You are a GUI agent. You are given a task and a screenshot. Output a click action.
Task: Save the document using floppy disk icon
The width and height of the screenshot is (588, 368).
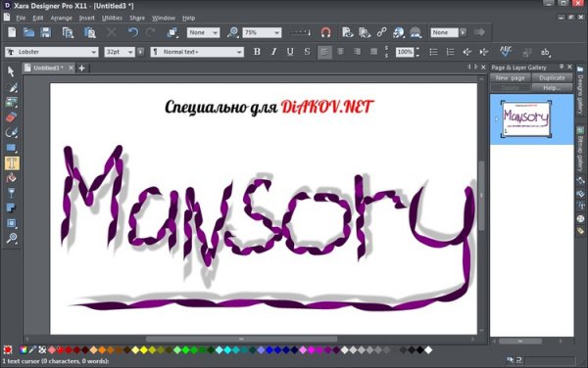click(46, 32)
